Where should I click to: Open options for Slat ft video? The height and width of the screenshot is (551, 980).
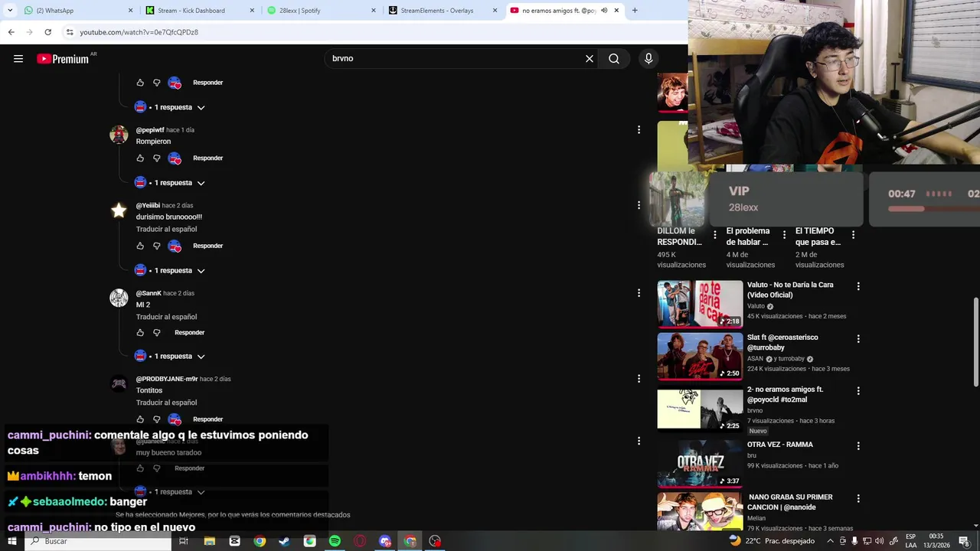tap(858, 338)
